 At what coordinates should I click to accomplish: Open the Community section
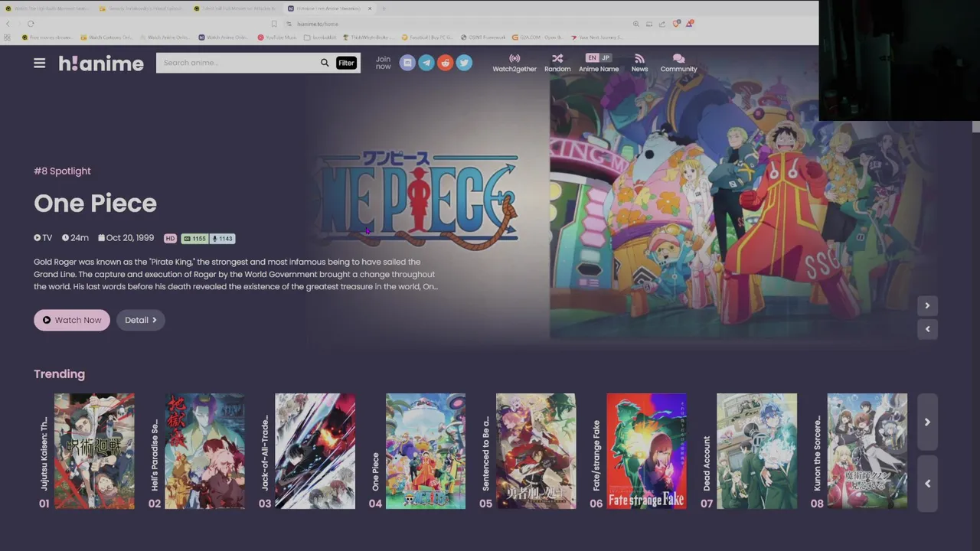pyautogui.click(x=678, y=63)
